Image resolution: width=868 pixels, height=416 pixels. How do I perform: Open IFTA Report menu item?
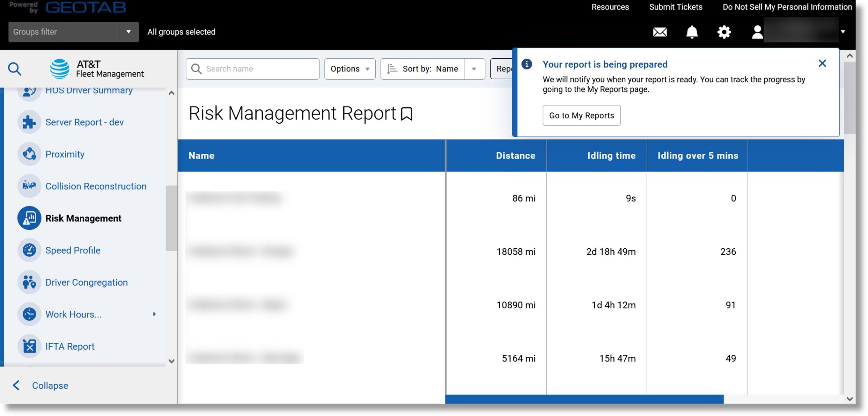[70, 346]
